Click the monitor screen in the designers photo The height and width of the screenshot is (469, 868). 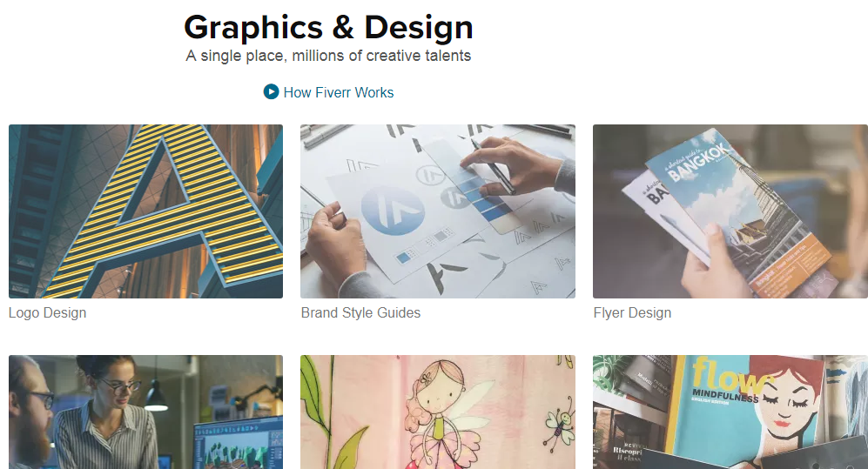(x=237, y=444)
